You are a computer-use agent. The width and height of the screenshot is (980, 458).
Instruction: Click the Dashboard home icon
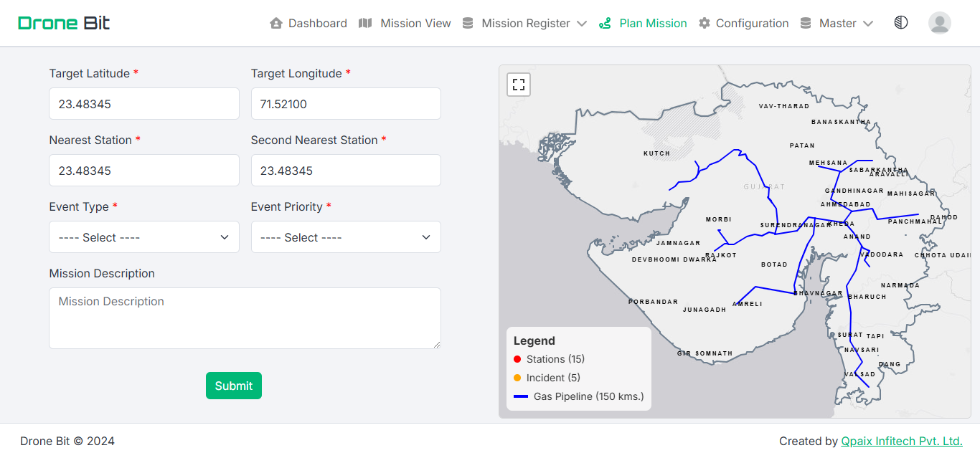276,24
